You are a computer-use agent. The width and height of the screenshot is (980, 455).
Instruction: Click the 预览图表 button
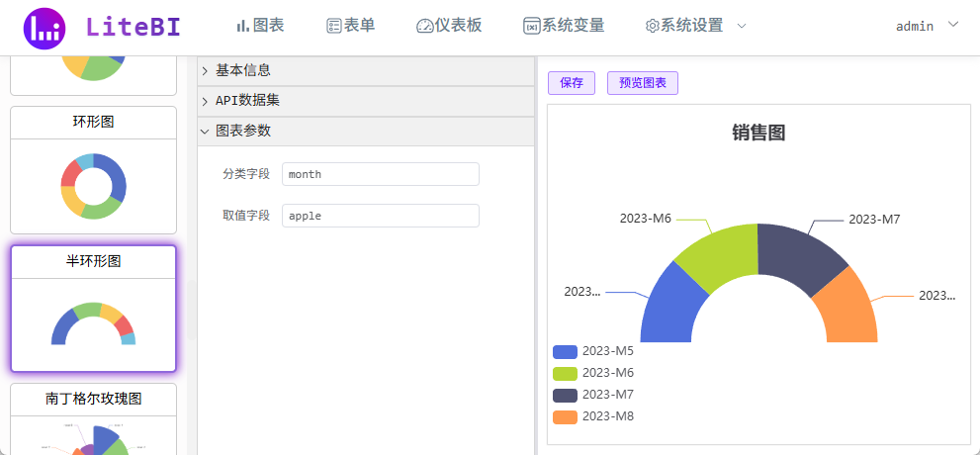point(642,83)
